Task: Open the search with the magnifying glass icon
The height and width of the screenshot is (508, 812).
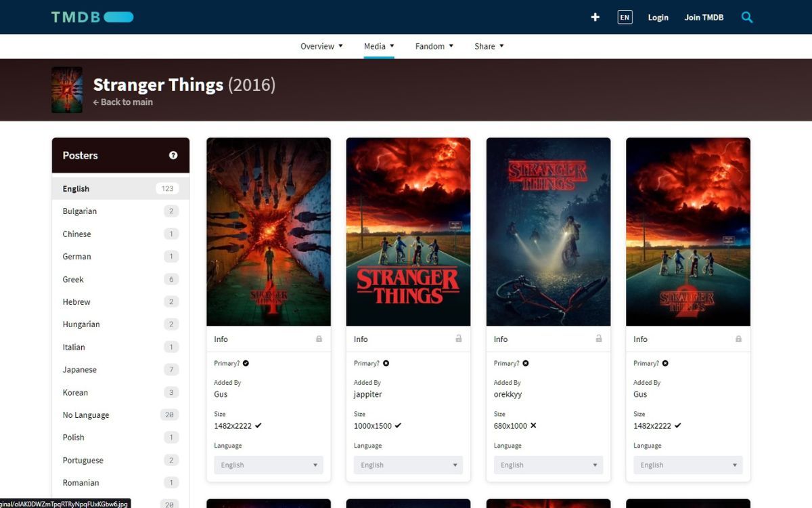Action: 746,18
